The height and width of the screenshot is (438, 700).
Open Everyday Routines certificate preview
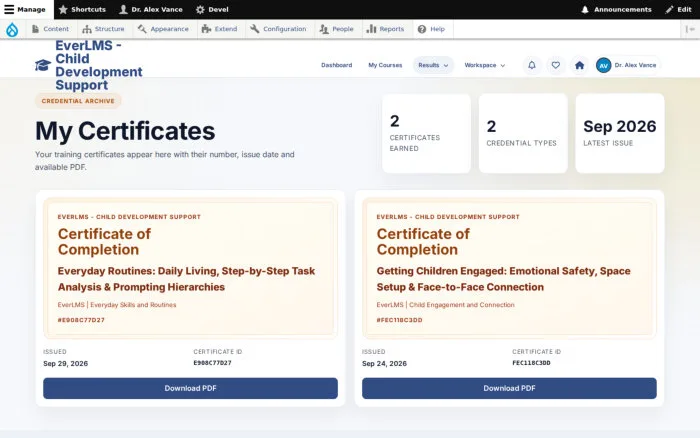click(190, 268)
